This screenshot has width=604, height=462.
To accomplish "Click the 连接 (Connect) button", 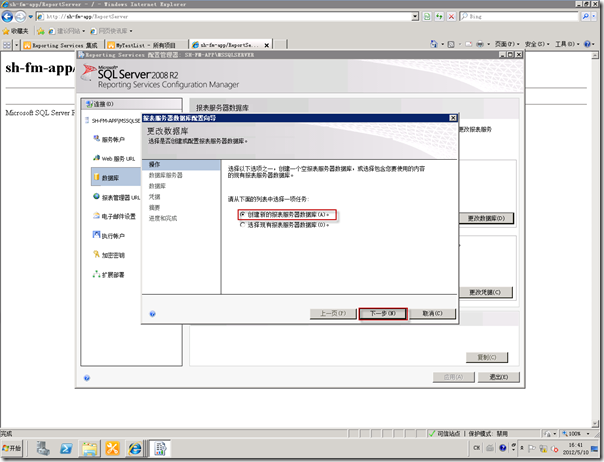I will (x=131, y=104).
